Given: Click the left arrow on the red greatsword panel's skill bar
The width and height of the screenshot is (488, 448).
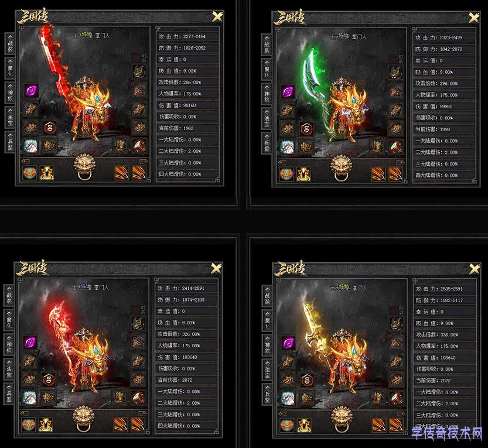Looking at the screenshot, I should [x=26, y=162].
